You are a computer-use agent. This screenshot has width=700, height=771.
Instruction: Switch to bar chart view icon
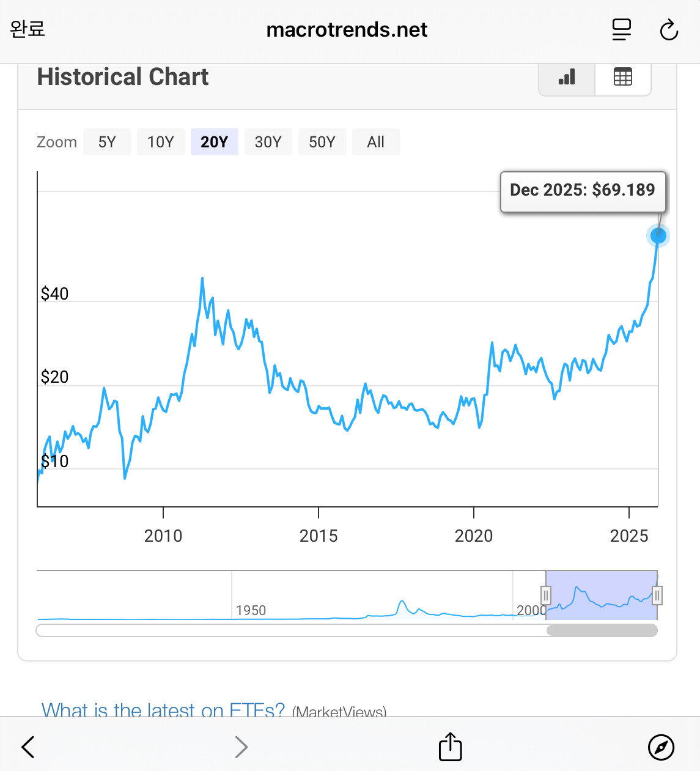click(567, 78)
